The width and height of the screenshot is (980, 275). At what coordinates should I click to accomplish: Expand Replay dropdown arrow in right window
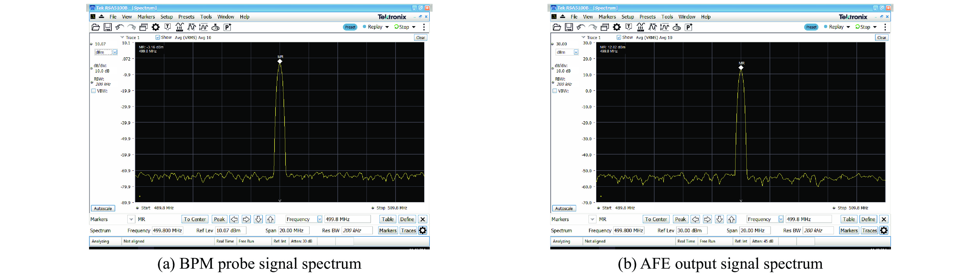(x=848, y=27)
